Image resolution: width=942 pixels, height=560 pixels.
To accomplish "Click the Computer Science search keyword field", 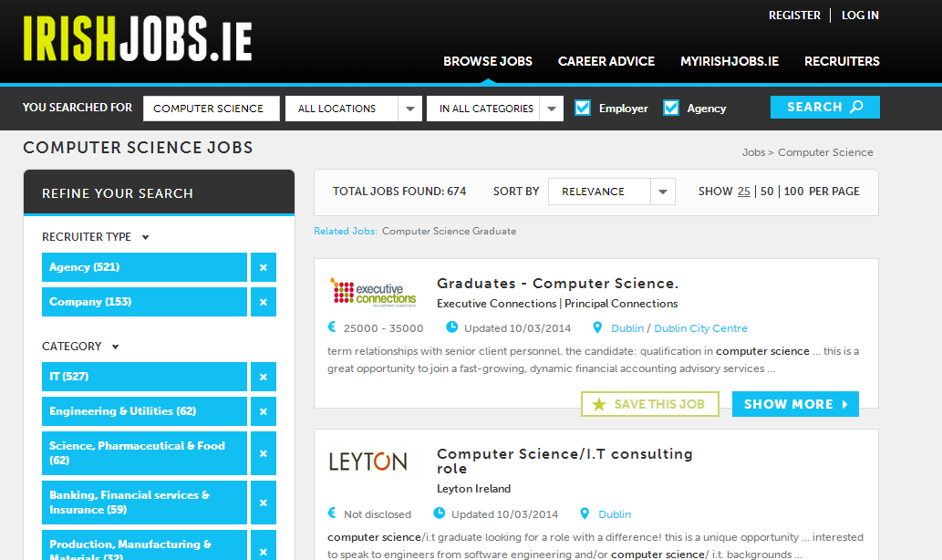I will click(x=212, y=109).
